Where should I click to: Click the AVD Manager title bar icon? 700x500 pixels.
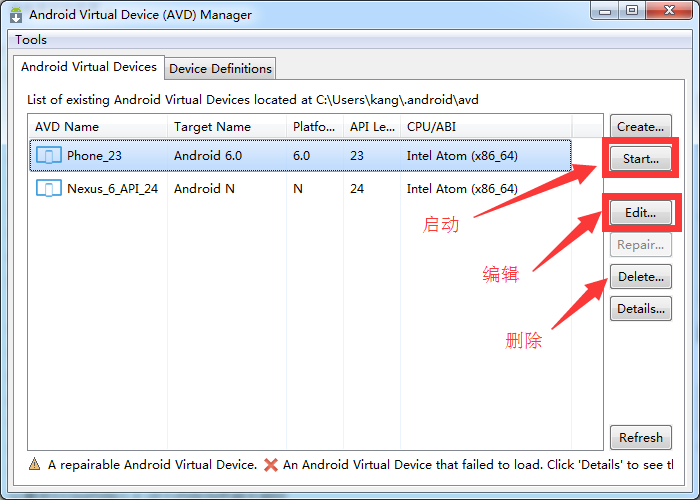(15, 15)
